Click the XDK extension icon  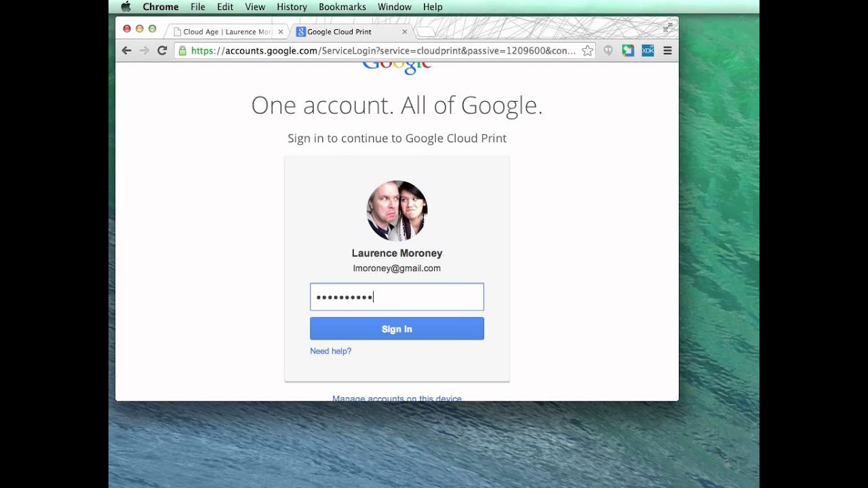(x=648, y=51)
